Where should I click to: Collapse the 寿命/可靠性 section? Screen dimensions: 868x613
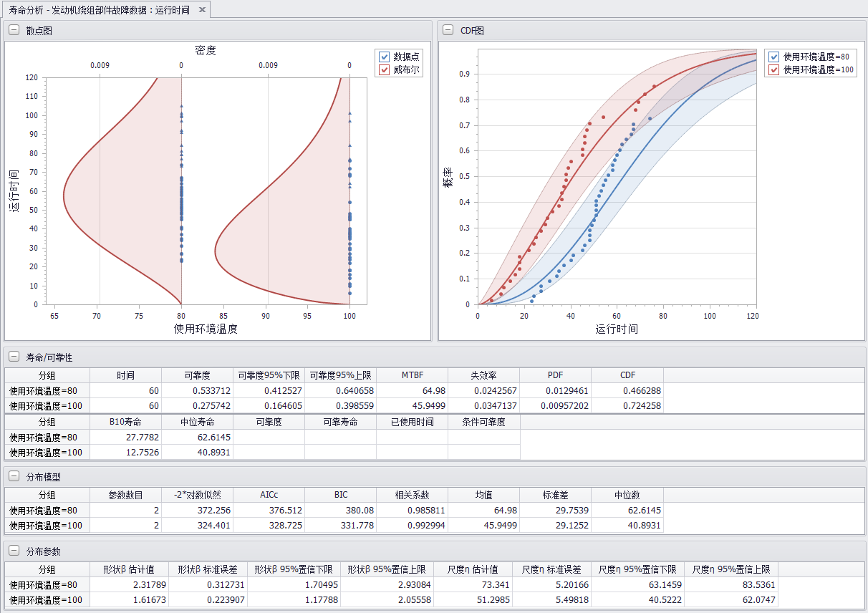(14, 357)
